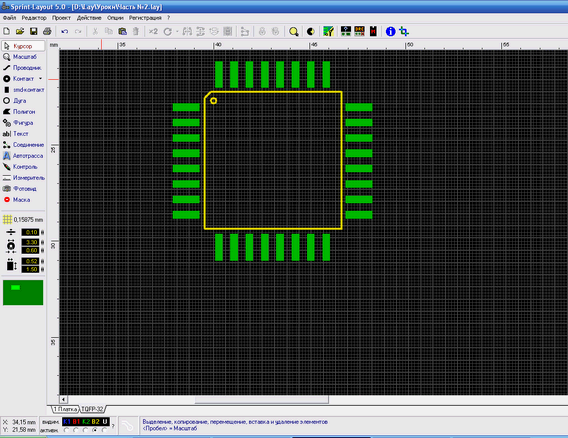This screenshot has height=438, width=568.
Task: Open the Проект menu
Action: pyautogui.click(x=61, y=18)
